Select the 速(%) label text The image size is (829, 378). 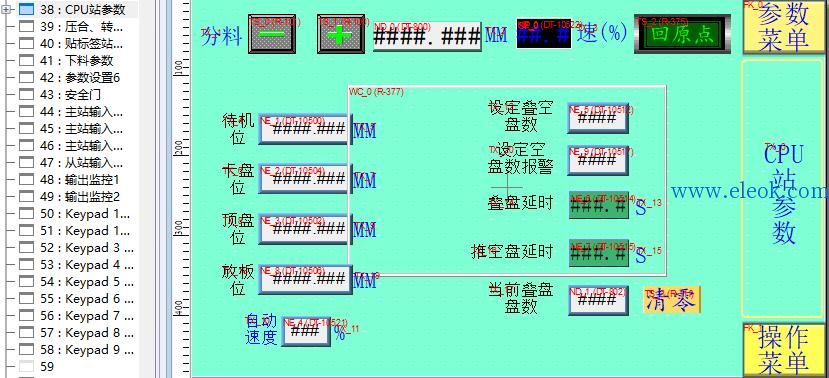602,33
